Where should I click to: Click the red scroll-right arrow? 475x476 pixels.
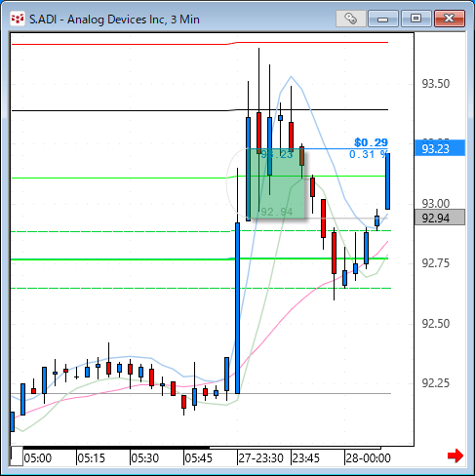point(455,456)
